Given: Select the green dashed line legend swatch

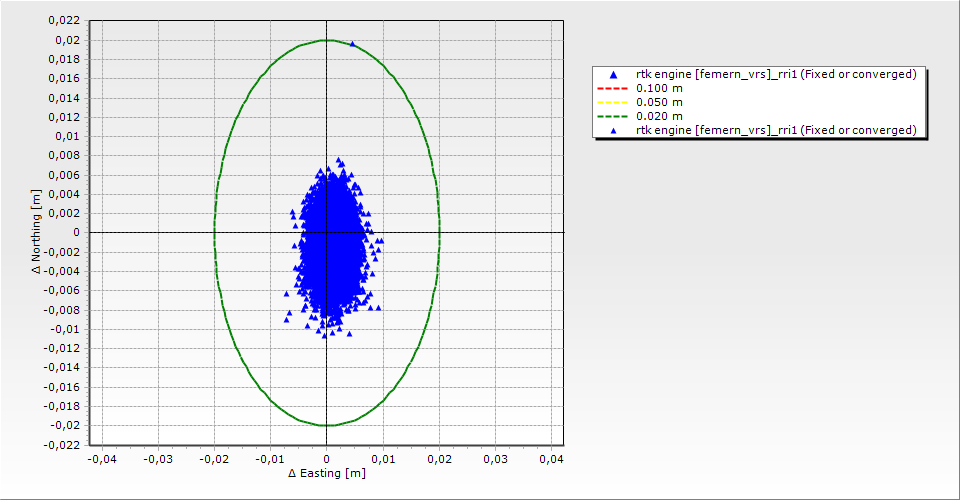Looking at the screenshot, I should tap(613, 116).
